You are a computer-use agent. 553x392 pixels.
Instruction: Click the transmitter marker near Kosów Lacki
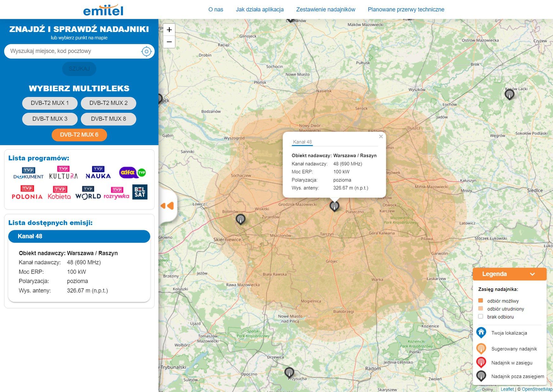(x=510, y=94)
